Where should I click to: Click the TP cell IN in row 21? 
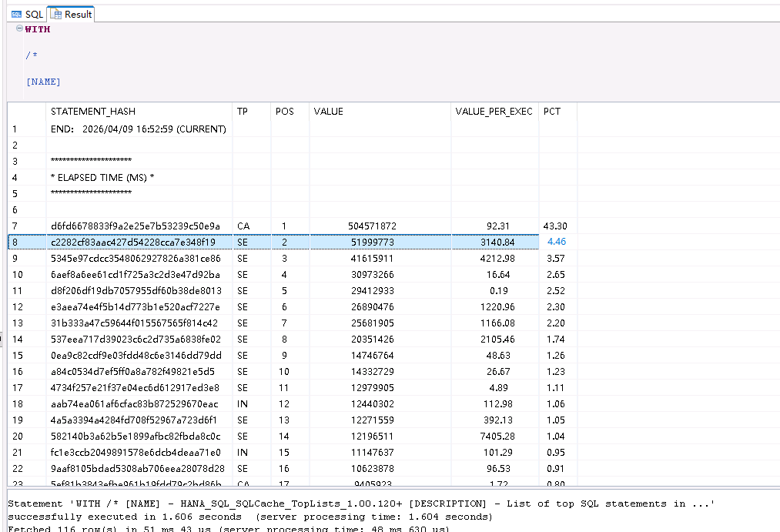[x=243, y=453]
